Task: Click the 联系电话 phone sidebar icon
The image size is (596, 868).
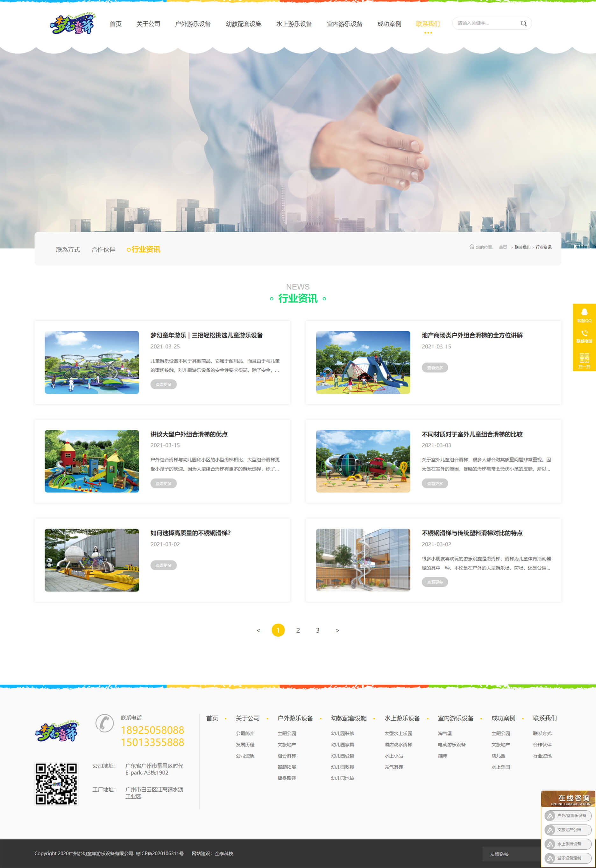Action: point(584,336)
